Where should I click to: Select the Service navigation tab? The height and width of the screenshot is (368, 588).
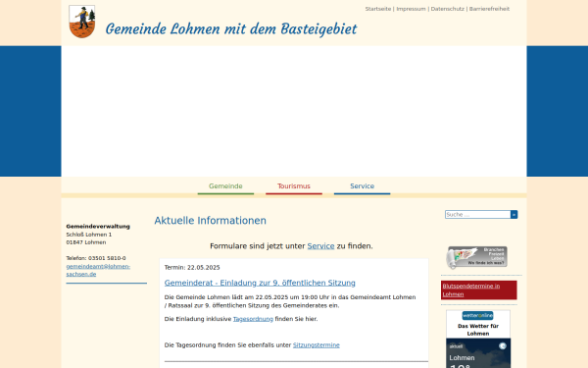point(363,186)
